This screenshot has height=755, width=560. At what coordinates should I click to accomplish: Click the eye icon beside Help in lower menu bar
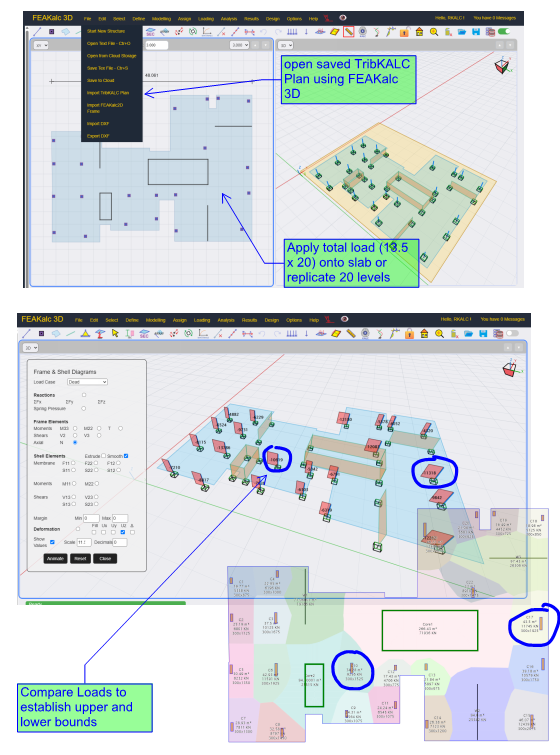[x=344, y=319]
